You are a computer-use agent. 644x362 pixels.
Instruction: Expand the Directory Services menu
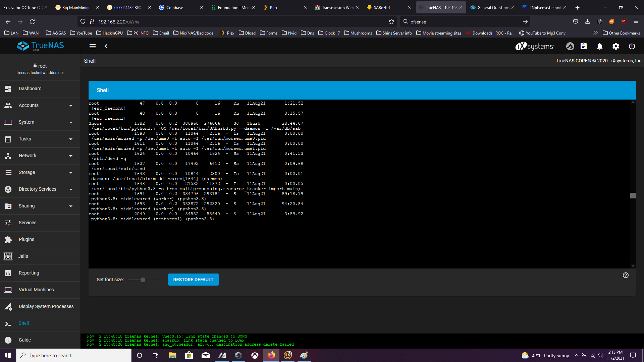click(40, 189)
